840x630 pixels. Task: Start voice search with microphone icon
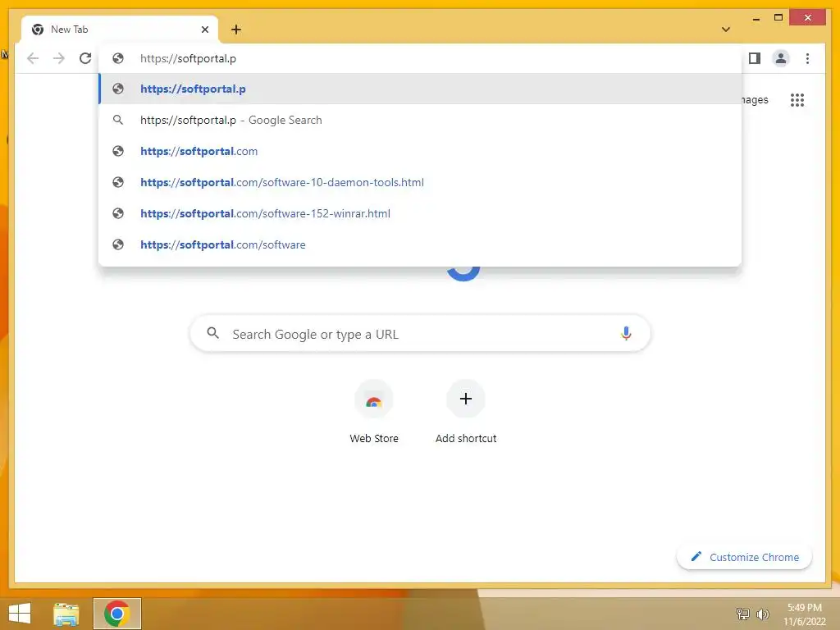pos(626,333)
